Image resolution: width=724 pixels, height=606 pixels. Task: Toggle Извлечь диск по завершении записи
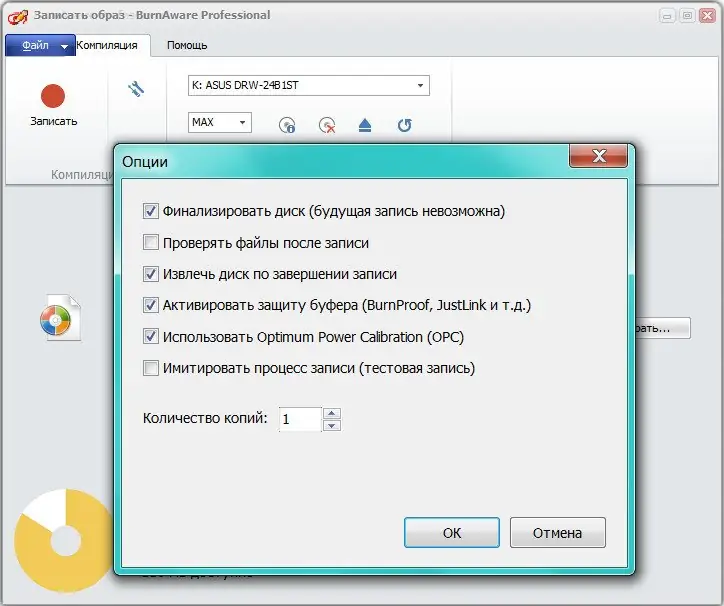tap(151, 274)
